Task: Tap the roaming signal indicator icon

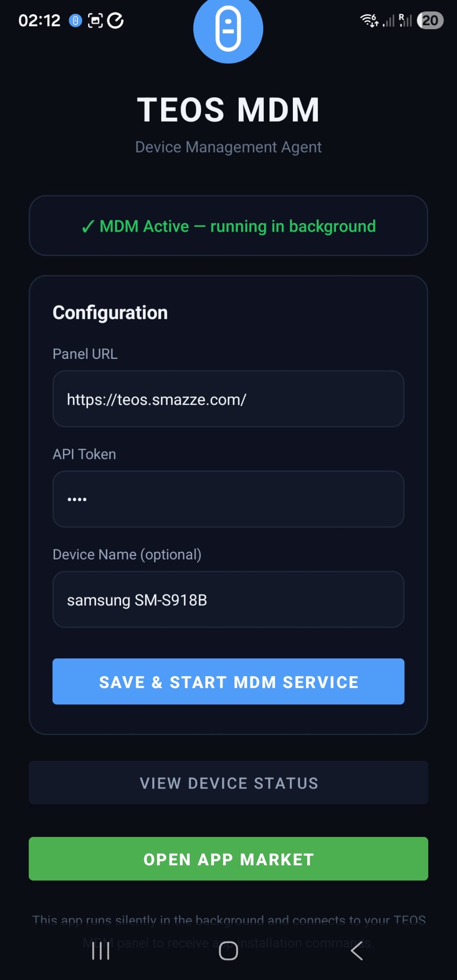Action: [404, 20]
